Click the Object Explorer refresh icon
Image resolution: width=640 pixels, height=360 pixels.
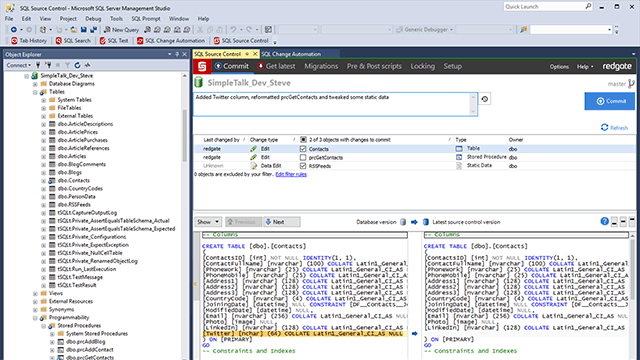coord(77,65)
